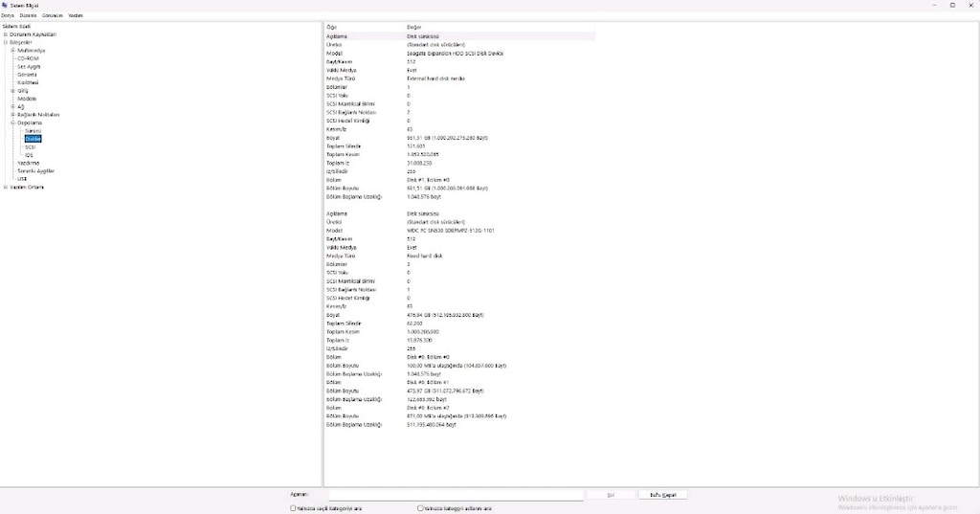980x514 pixels.
Task: Select the Yazılım Ortamı label
Action: [27, 187]
